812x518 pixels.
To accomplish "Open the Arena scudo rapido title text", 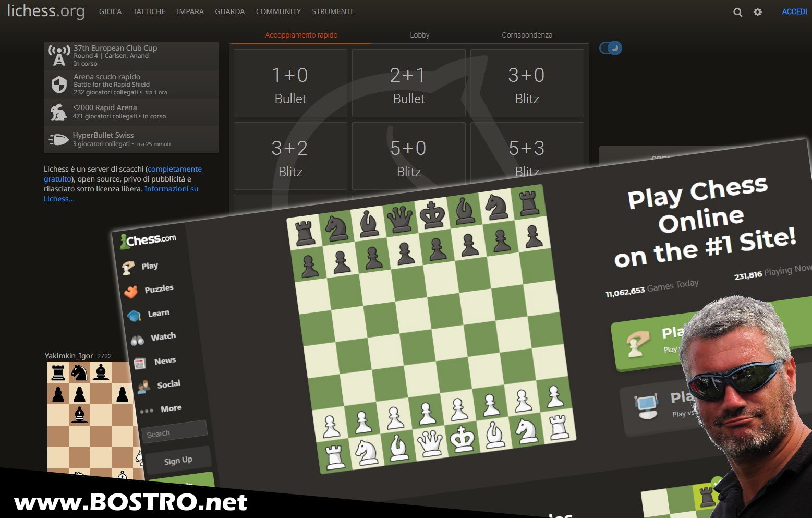I will (x=107, y=77).
